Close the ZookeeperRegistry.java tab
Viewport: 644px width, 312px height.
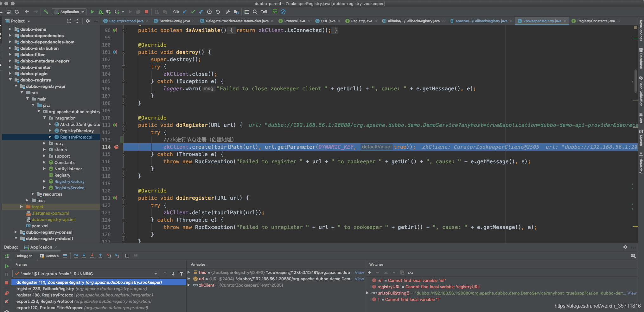point(565,21)
